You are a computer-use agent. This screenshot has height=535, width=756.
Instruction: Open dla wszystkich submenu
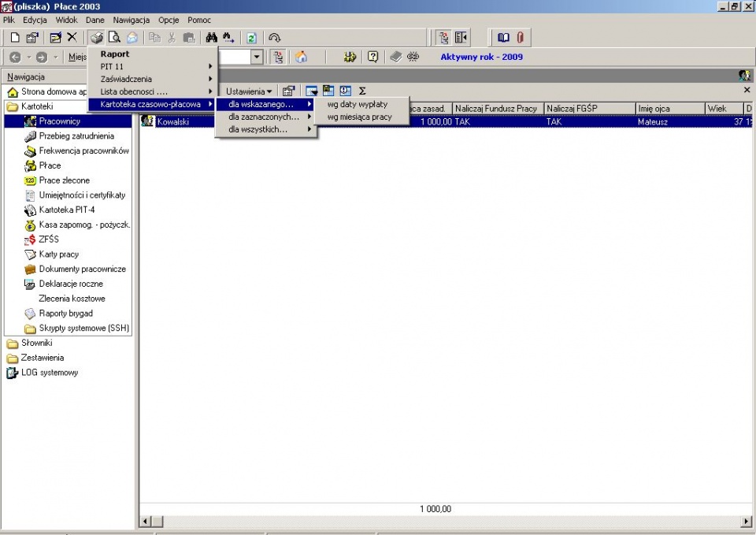(x=265, y=129)
